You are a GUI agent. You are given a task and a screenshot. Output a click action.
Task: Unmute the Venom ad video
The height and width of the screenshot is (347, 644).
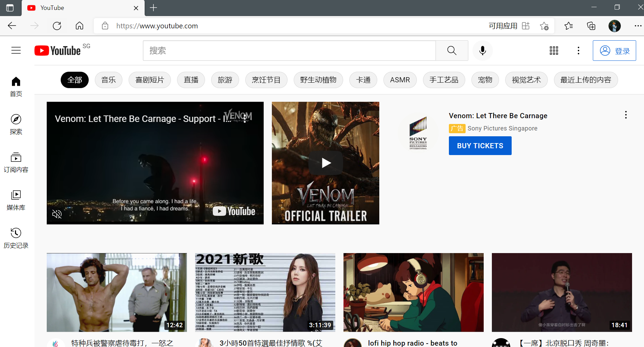click(57, 214)
